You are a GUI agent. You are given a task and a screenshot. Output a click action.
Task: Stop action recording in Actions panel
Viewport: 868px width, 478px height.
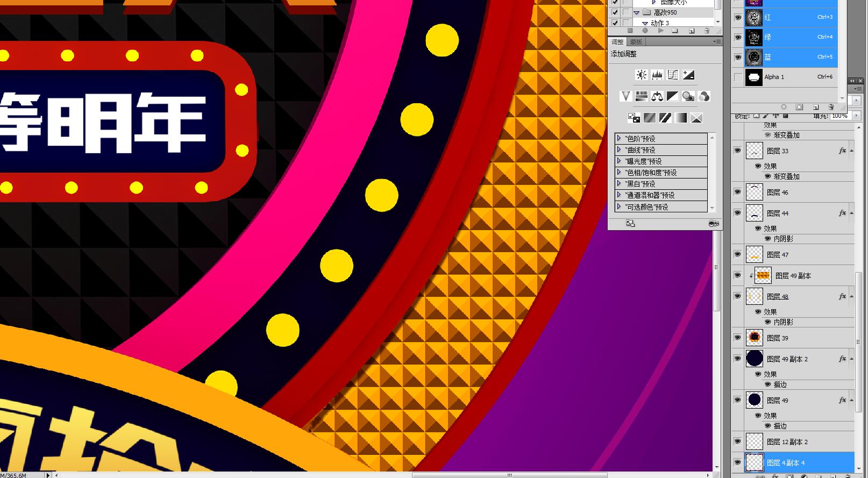(x=630, y=31)
